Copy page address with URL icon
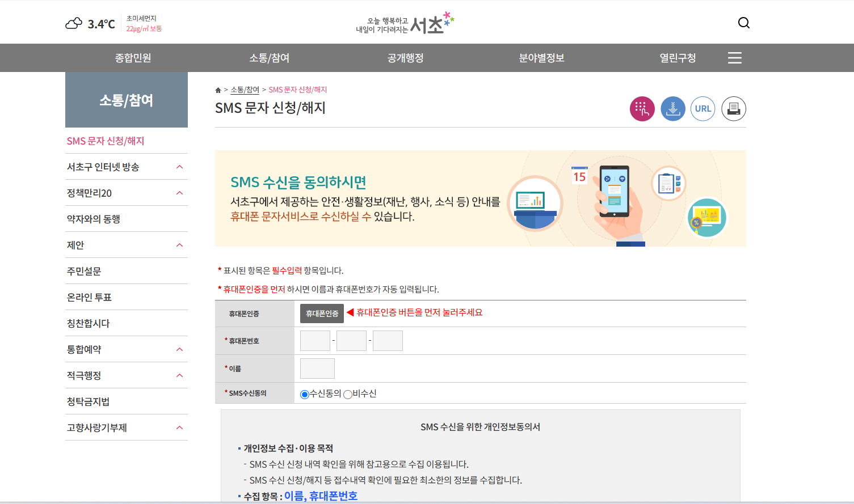This screenshot has height=504, width=854. pyautogui.click(x=703, y=109)
